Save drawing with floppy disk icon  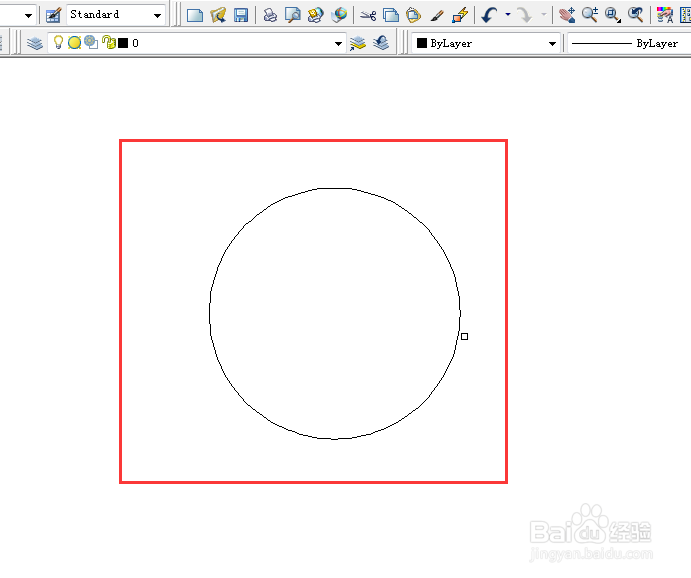(x=241, y=15)
